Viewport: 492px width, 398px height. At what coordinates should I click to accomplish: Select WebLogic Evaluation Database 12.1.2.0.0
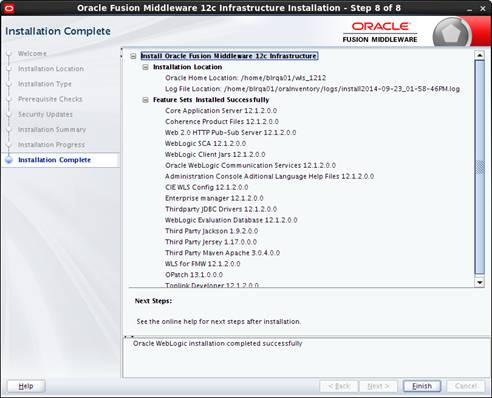pyautogui.click(x=231, y=220)
